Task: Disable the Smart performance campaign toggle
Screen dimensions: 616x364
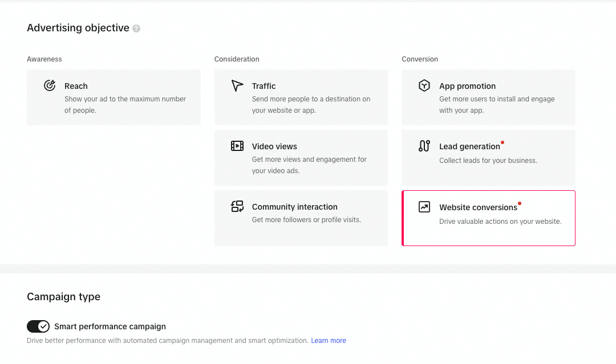Action: coord(38,326)
